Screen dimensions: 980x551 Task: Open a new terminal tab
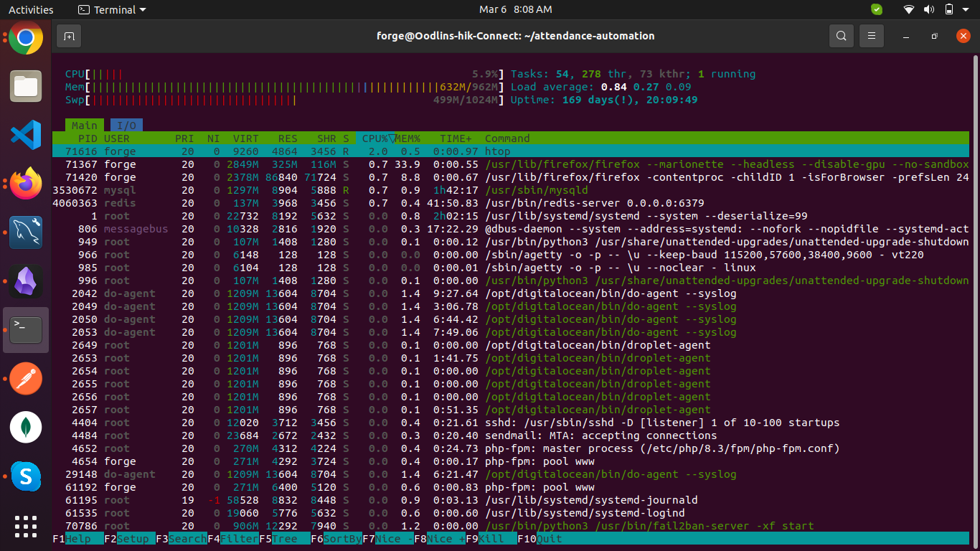69,36
